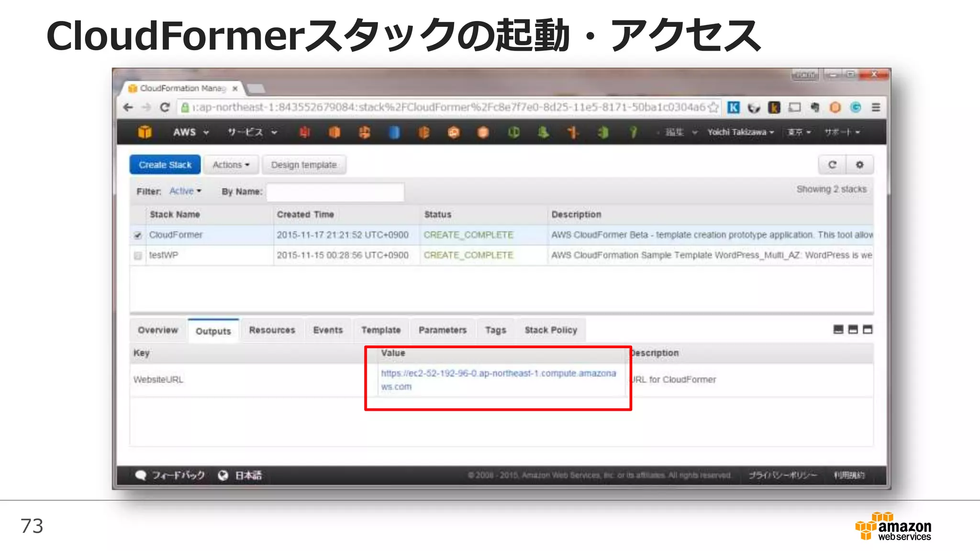
Task: Click the browser address bar
Action: tap(450, 107)
